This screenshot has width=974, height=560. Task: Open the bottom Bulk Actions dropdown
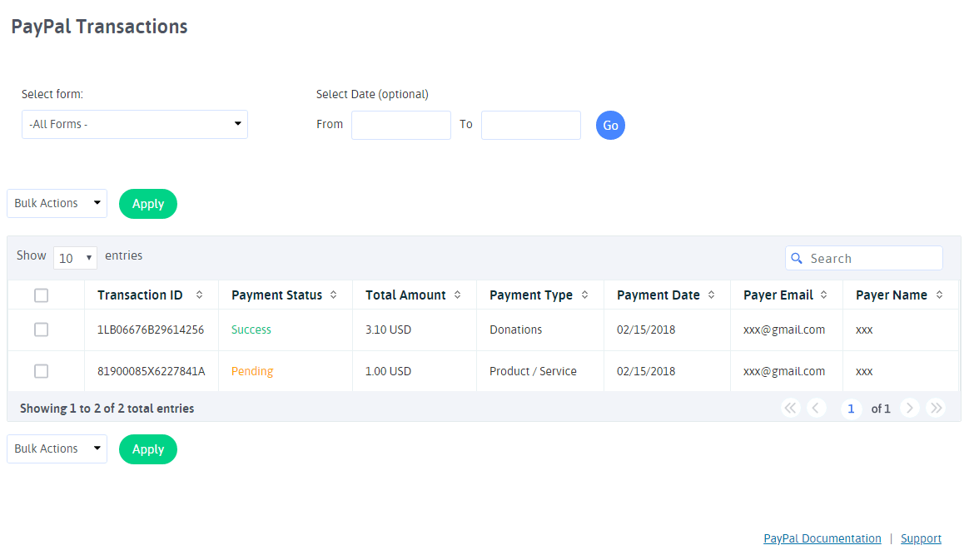(x=57, y=448)
